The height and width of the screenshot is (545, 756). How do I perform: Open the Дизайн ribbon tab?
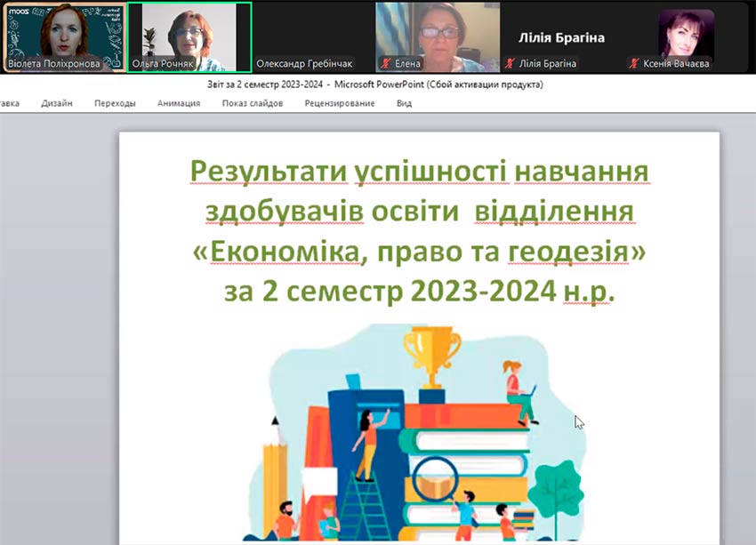coord(57,103)
